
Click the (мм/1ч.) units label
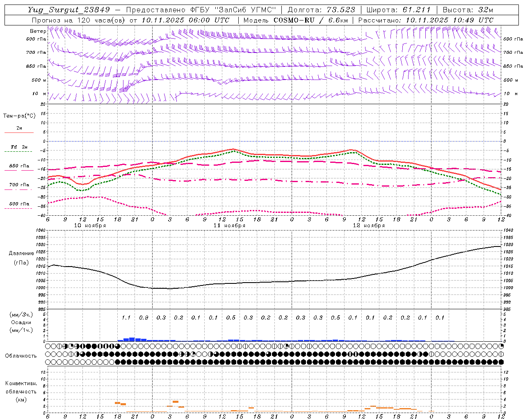(x=21, y=331)
